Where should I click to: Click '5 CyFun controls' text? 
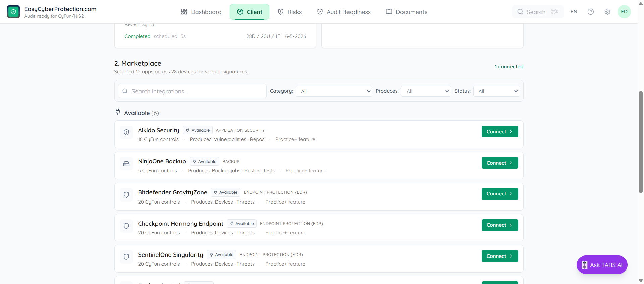click(x=157, y=171)
